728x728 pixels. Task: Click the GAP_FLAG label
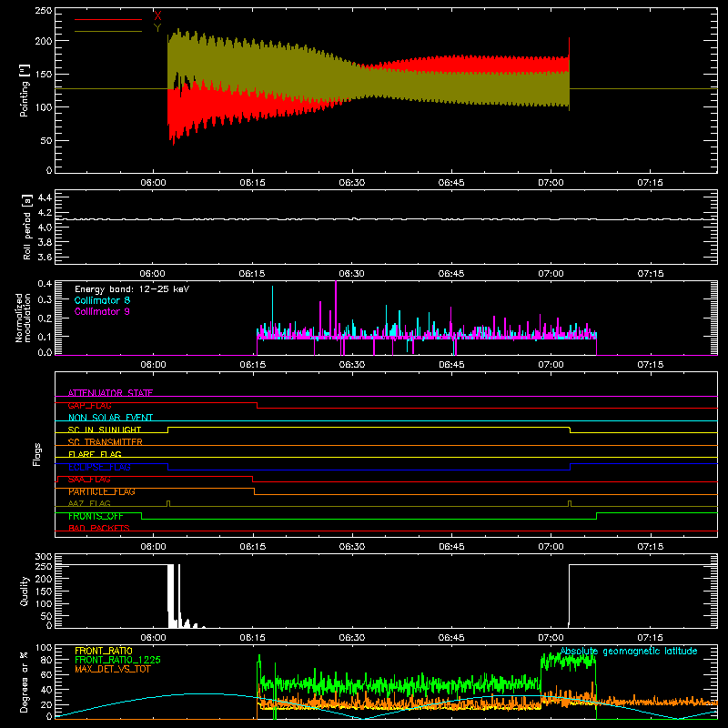[89, 405]
